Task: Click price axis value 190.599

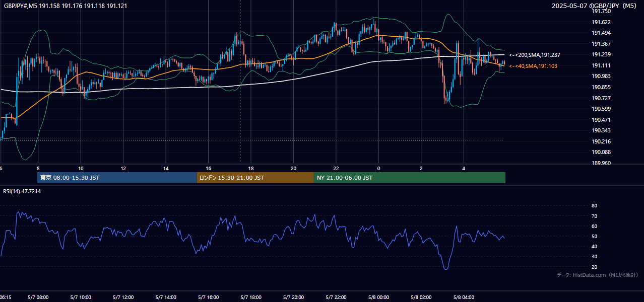Action: pos(601,109)
